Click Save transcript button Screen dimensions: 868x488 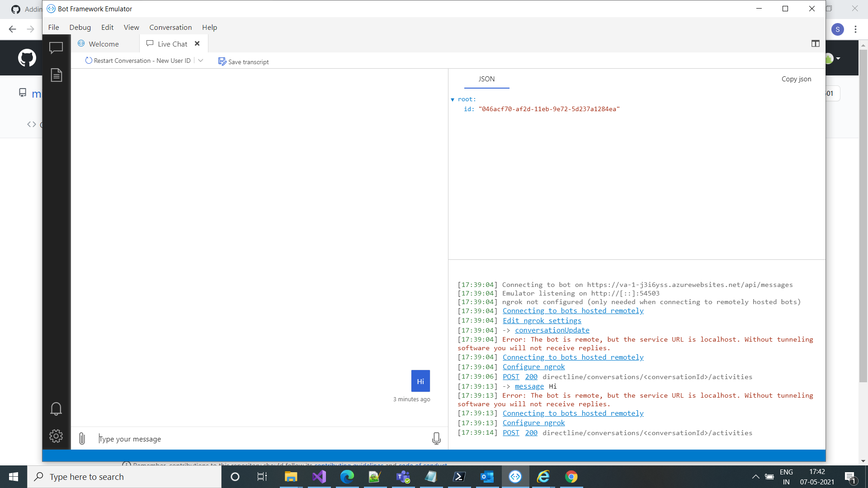(244, 61)
